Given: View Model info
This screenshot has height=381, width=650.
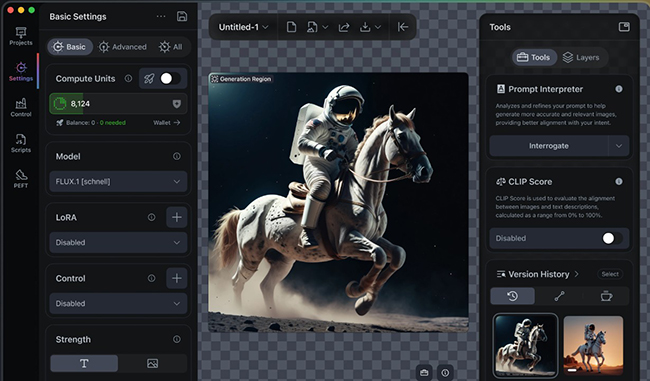Looking at the screenshot, I should [177, 156].
